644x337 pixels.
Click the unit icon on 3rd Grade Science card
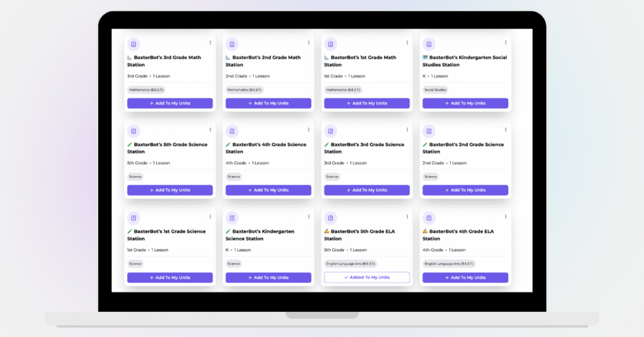[331, 131]
